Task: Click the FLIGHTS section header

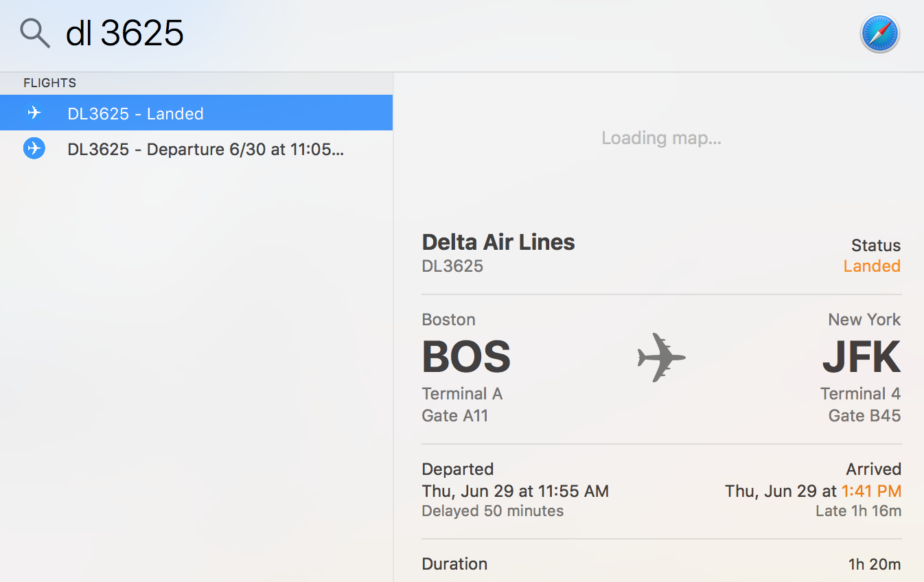Action: [x=49, y=83]
